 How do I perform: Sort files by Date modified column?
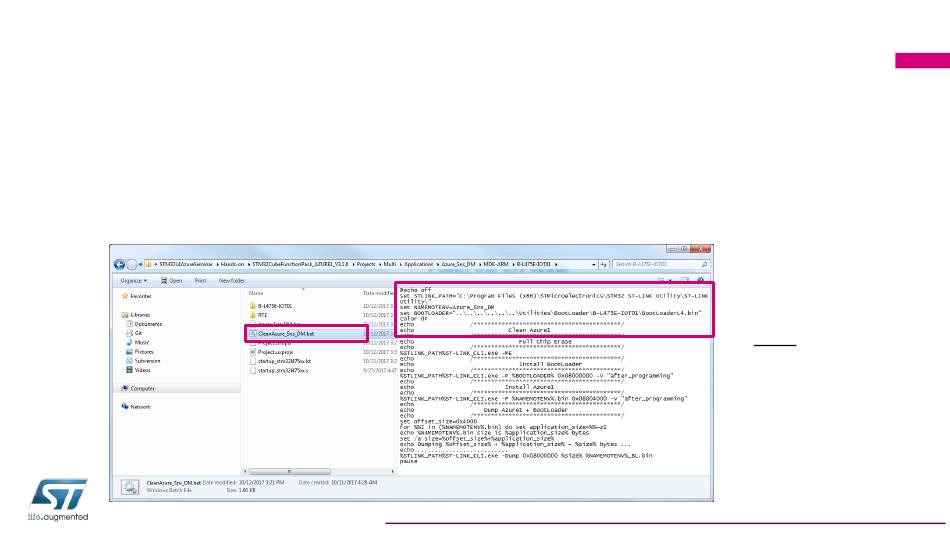(x=379, y=293)
